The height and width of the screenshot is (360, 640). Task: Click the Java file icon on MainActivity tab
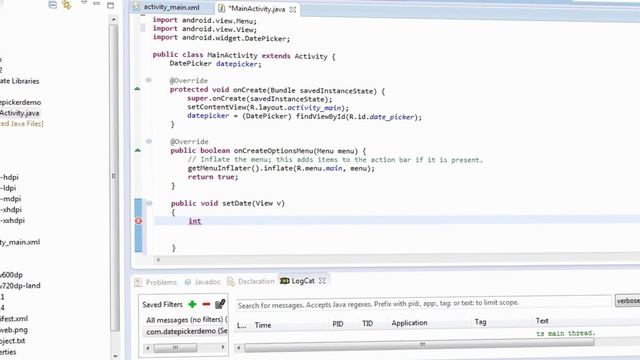221,9
